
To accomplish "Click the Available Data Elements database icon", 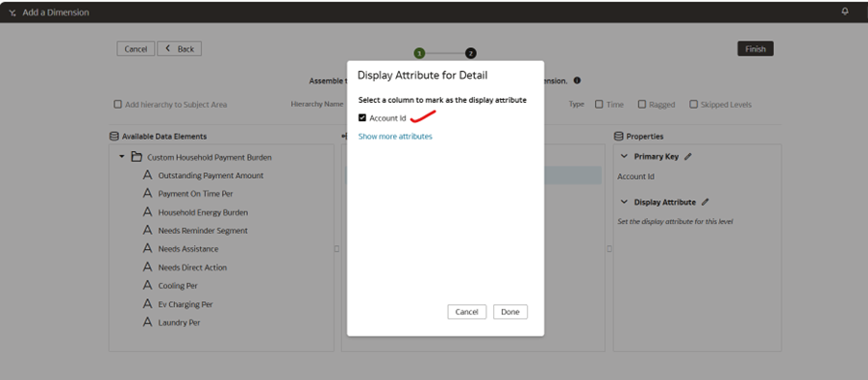I will [x=114, y=137].
